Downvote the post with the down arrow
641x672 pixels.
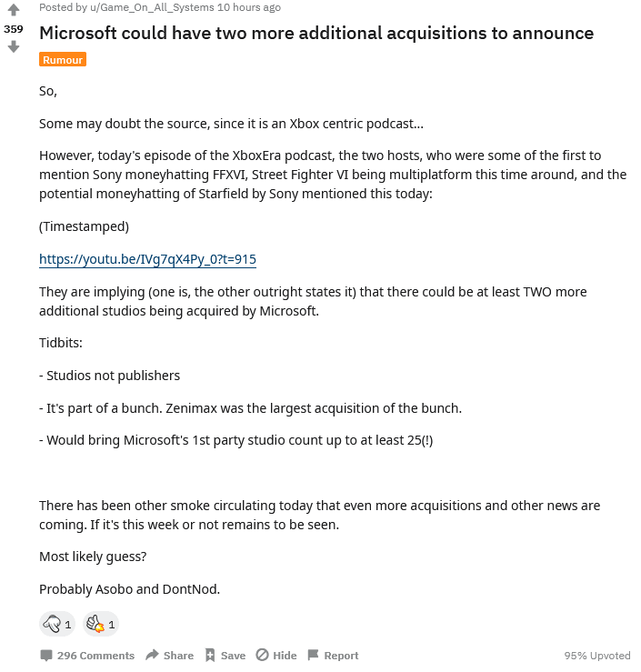(13, 46)
